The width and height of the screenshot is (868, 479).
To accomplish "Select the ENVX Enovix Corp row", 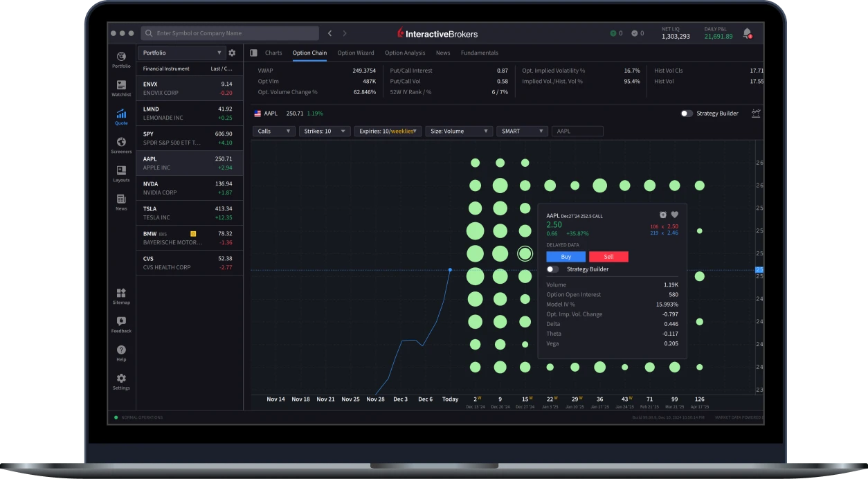I will point(190,89).
